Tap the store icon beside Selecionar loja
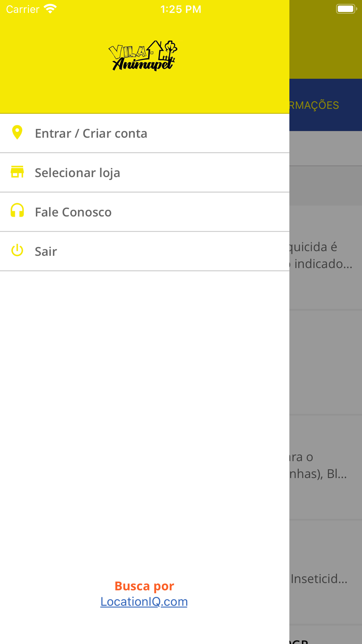This screenshot has height=644, width=362. 17,172
